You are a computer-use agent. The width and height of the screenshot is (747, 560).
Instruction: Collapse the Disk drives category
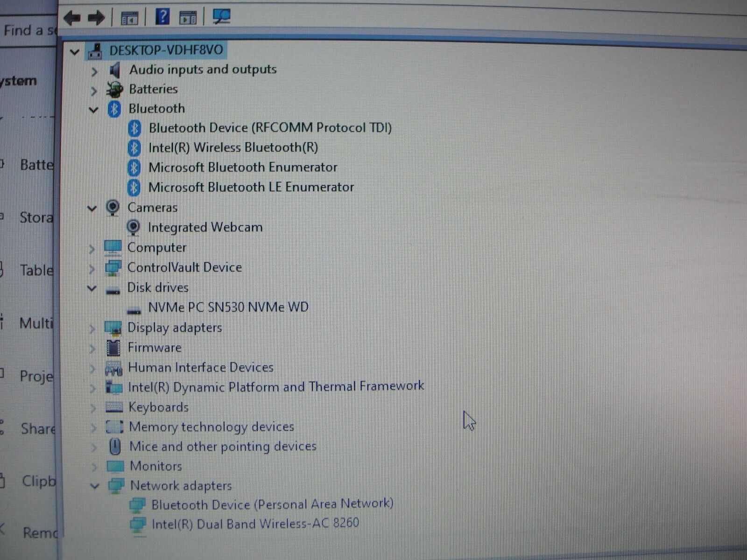[92, 288]
